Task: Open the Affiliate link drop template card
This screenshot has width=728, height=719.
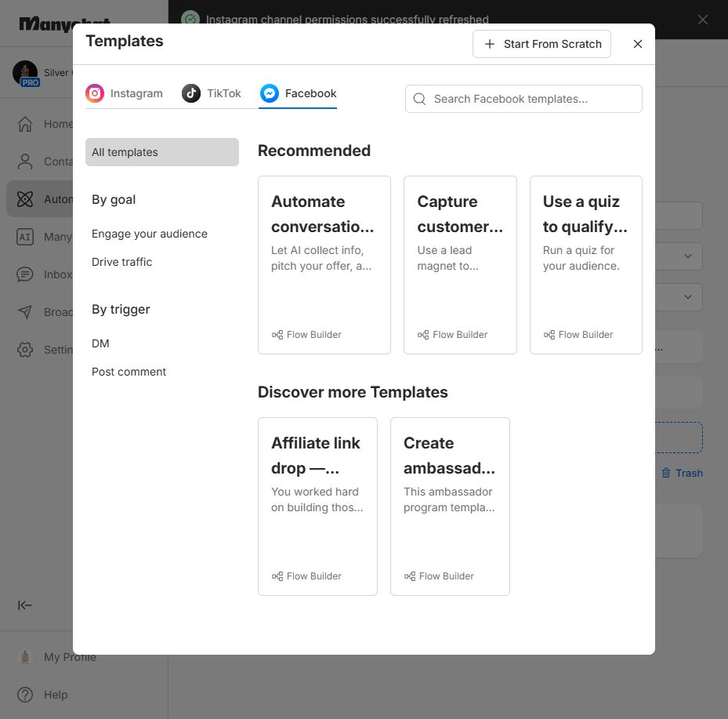Action: (x=317, y=507)
